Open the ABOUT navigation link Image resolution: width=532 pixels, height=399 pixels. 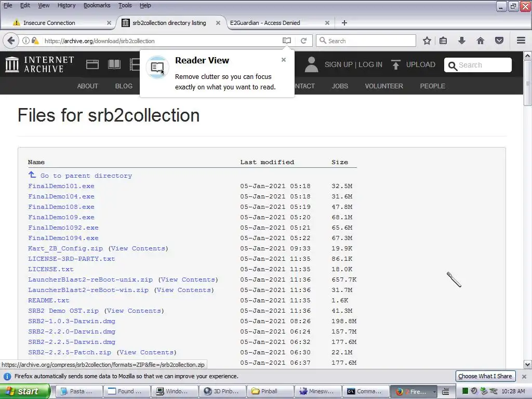[x=87, y=86]
